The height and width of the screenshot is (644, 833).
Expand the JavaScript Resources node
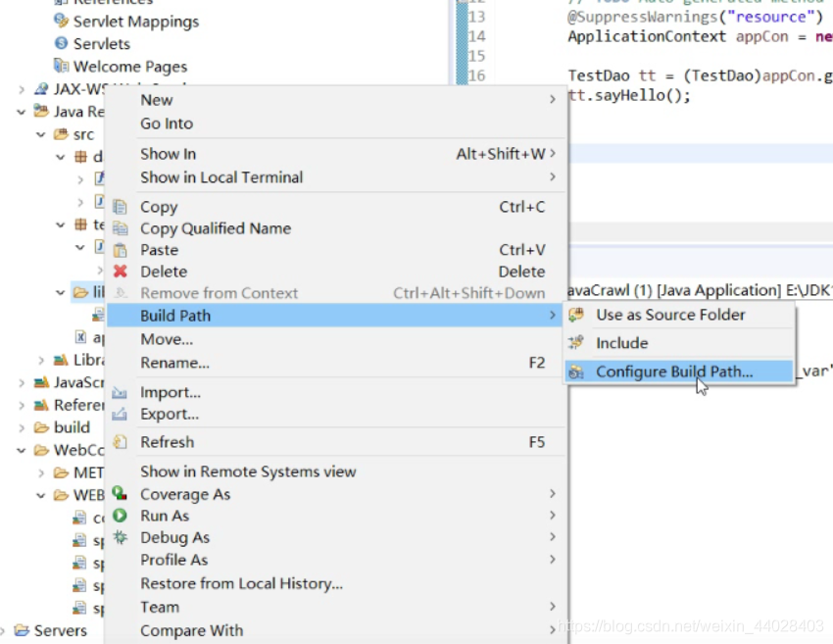click(x=22, y=382)
